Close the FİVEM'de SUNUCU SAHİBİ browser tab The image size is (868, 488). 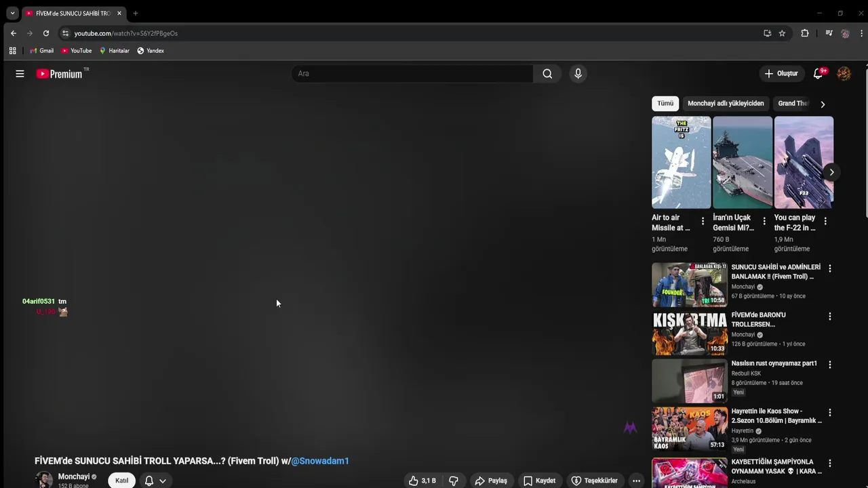[119, 13]
